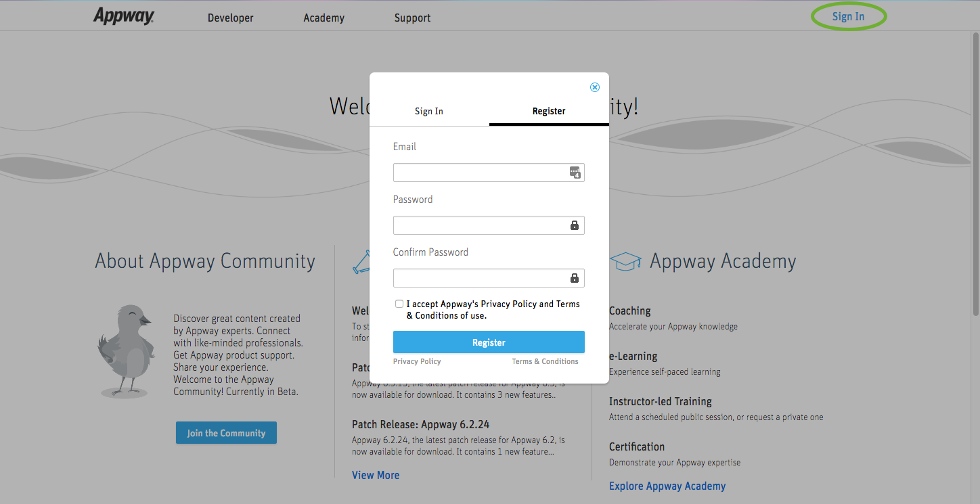Click the Appway Academy heading
This screenshot has width=980, height=504.
(723, 261)
